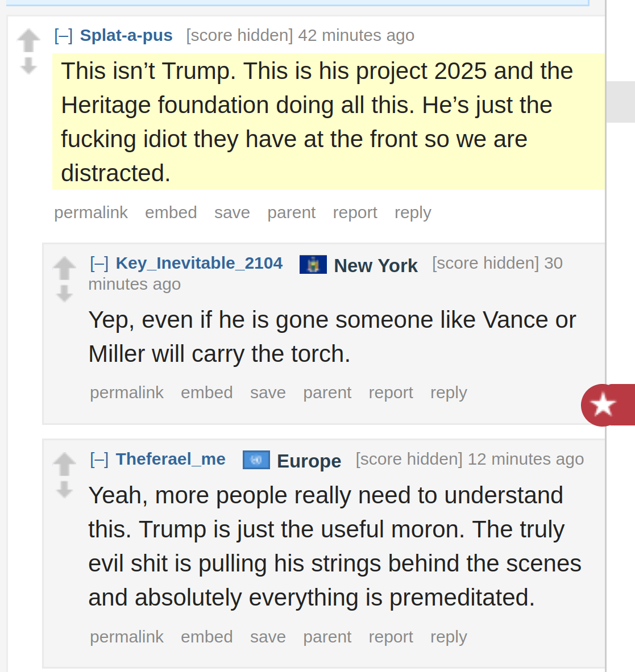Collapse the Splat-a-pus comment thread

point(64,36)
